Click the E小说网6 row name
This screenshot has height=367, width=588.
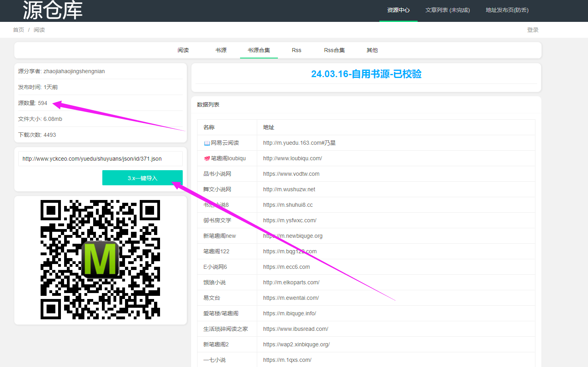(x=215, y=267)
